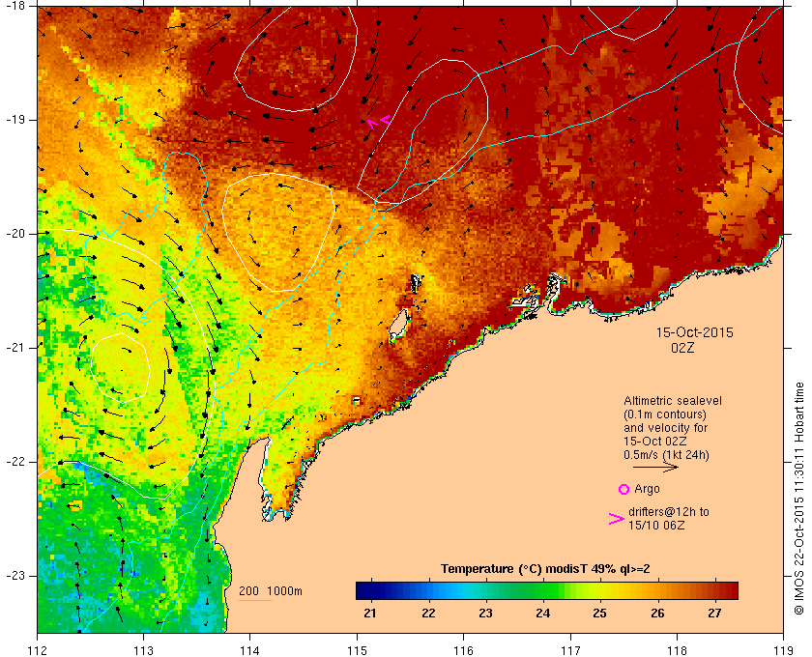812x657 pixels.
Task: Click latitude axis label '-20'
Action: click(14, 234)
